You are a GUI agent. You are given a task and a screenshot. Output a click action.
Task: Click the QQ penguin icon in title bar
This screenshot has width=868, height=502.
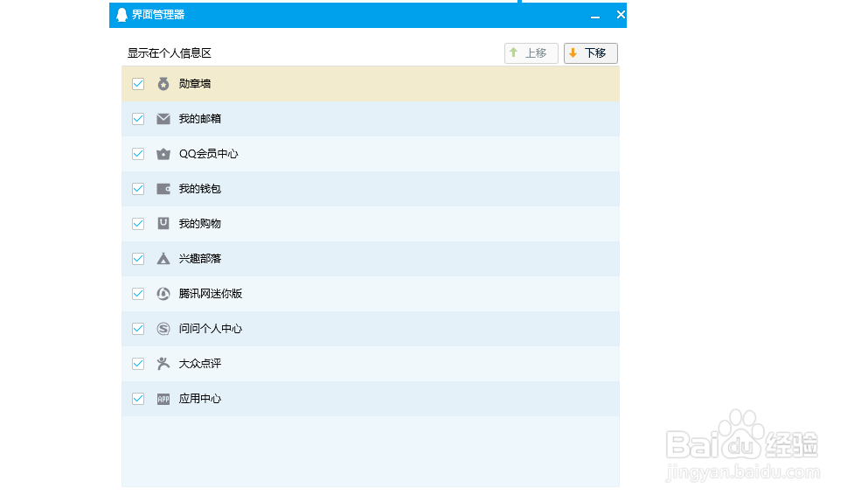click(x=122, y=15)
